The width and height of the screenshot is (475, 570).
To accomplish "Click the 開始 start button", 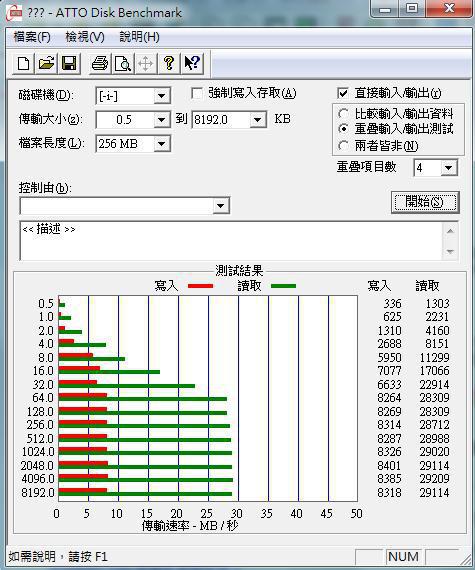I will coord(425,202).
